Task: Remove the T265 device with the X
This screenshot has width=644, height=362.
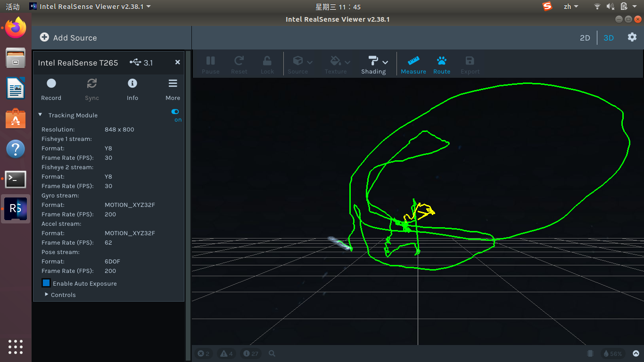Action: point(178,62)
